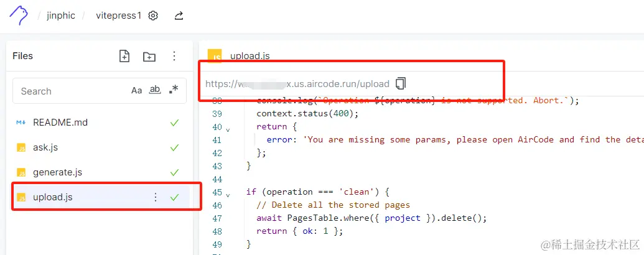The image size is (644, 255).
Task: Collapse the code fold arrow at line 45
Action: [x=228, y=195]
